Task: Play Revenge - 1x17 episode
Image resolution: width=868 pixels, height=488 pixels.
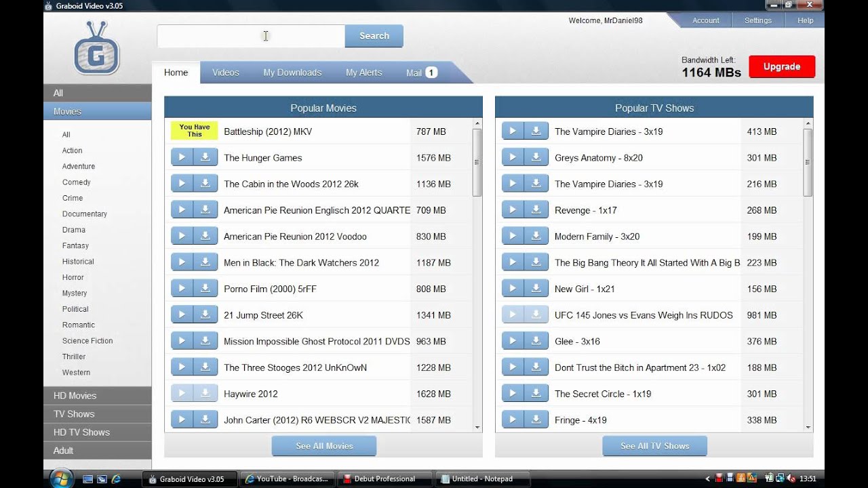Action: pyautogui.click(x=513, y=210)
